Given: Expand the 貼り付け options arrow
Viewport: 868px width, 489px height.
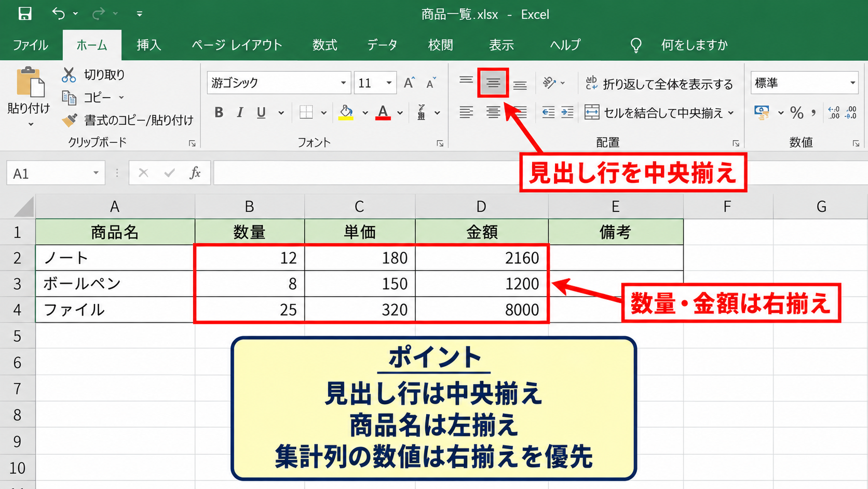Looking at the screenshot, I should click(31, 124).
